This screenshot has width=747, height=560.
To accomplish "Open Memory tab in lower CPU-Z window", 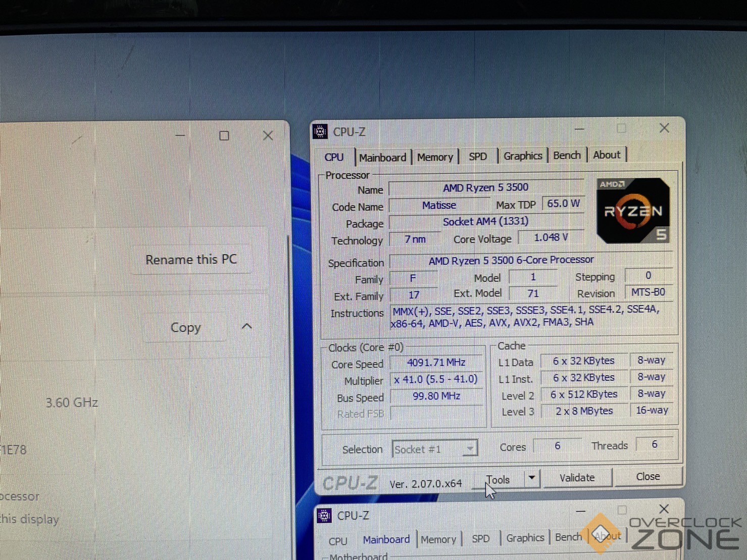I will (x=438, y=539).
